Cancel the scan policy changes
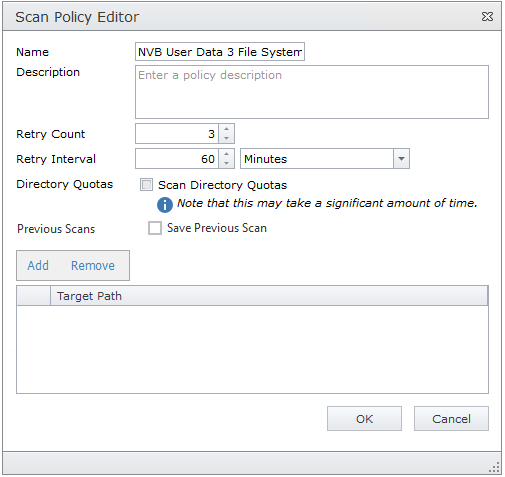The image size is (505, 477). pos(451,419)
